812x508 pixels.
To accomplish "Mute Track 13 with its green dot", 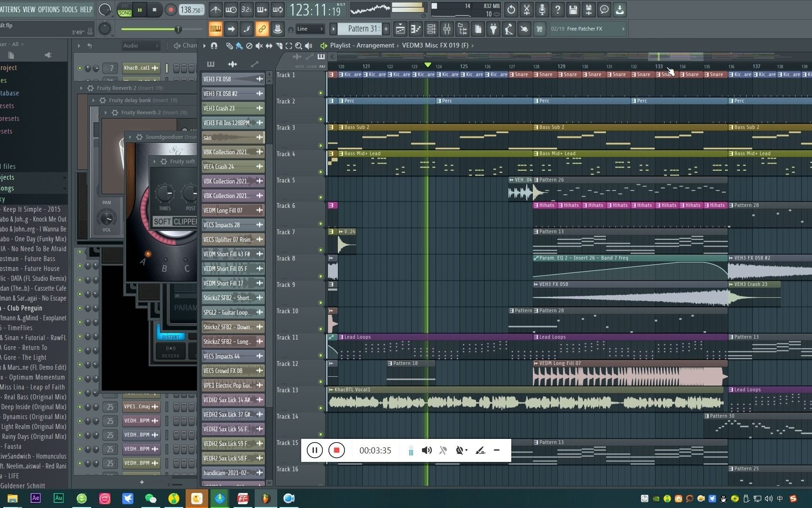I will [x=321, y=408].
